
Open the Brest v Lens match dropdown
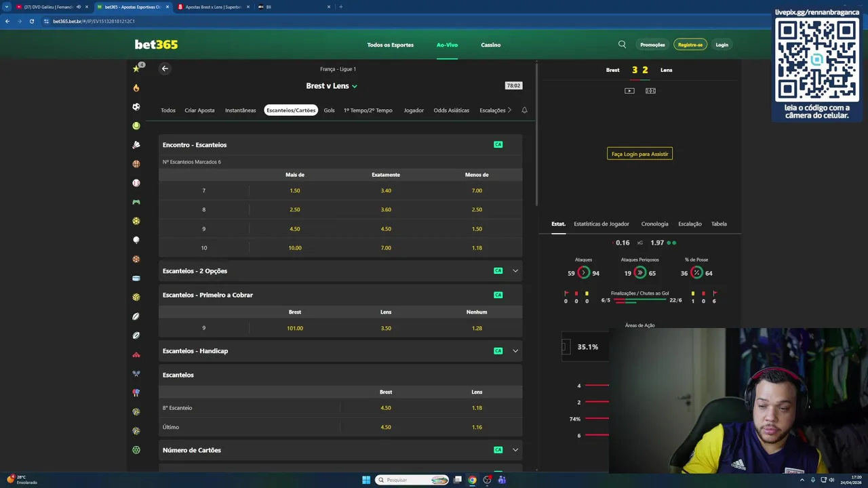(332, 86)
